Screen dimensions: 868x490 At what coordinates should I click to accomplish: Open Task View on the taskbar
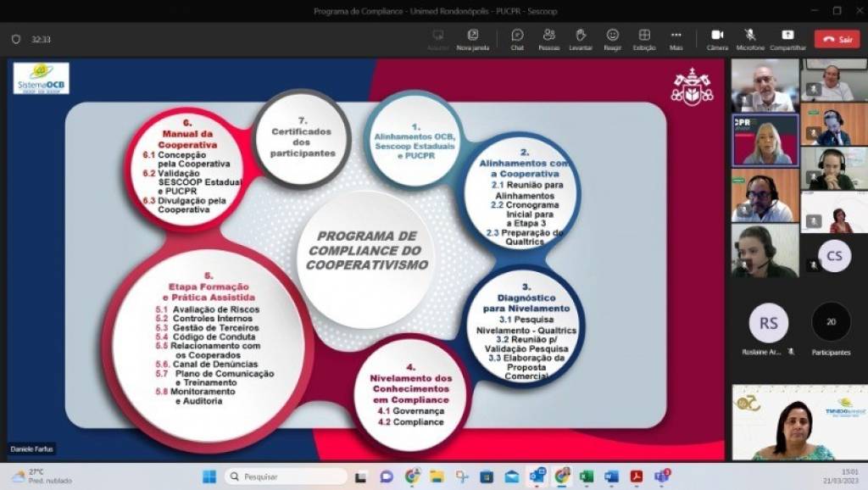[x=361, y=476]
